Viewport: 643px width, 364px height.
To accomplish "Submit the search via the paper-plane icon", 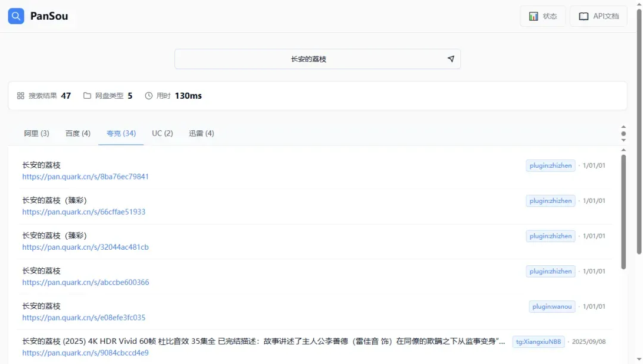I will pos(451,59).
